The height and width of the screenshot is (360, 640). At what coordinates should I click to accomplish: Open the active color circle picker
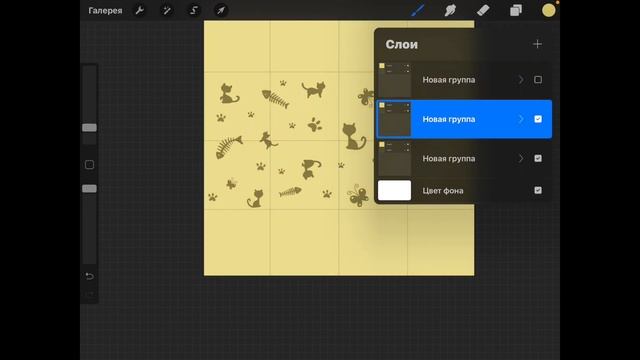pyautogui.click(x=549, y=10)
